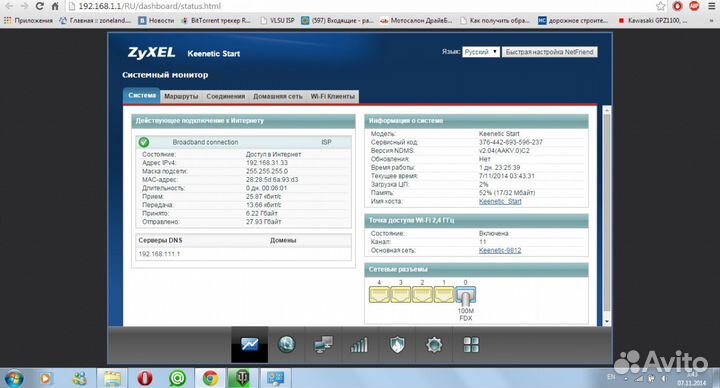Click the green Broadband connection status checkmark

pos(144,142)
